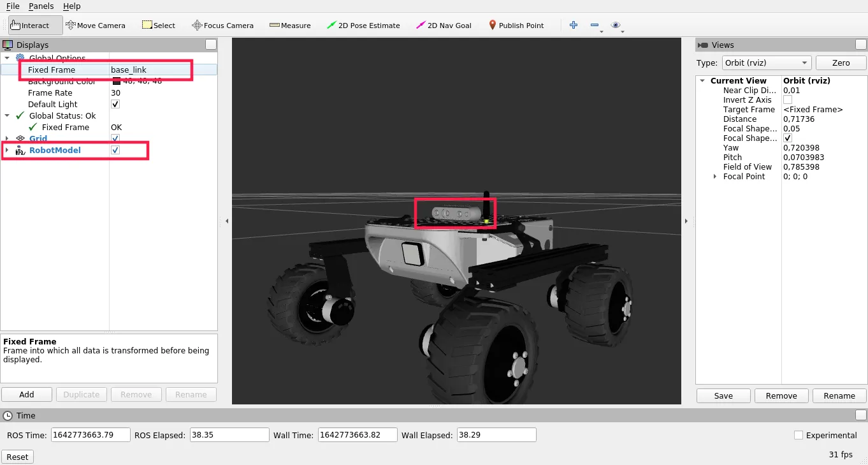Image resolution: width=868 pixels, height=465 pixels.
Task: Pick the Measure tool
Action: (x=290, y=26)
